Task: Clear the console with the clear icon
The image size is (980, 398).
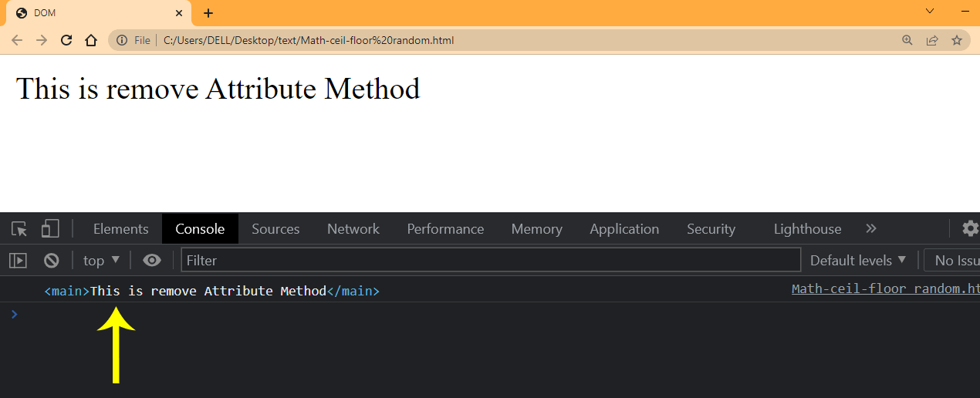Action: click(x=52, y=261)
